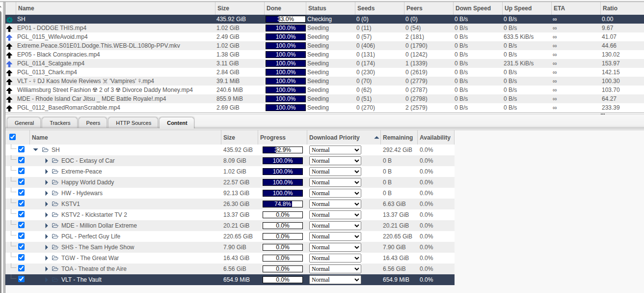Viewport: 644px width, 293px height.
Task: Click the folder icon for TOA - Theatre of the Aire
Action: coord(55,269)
